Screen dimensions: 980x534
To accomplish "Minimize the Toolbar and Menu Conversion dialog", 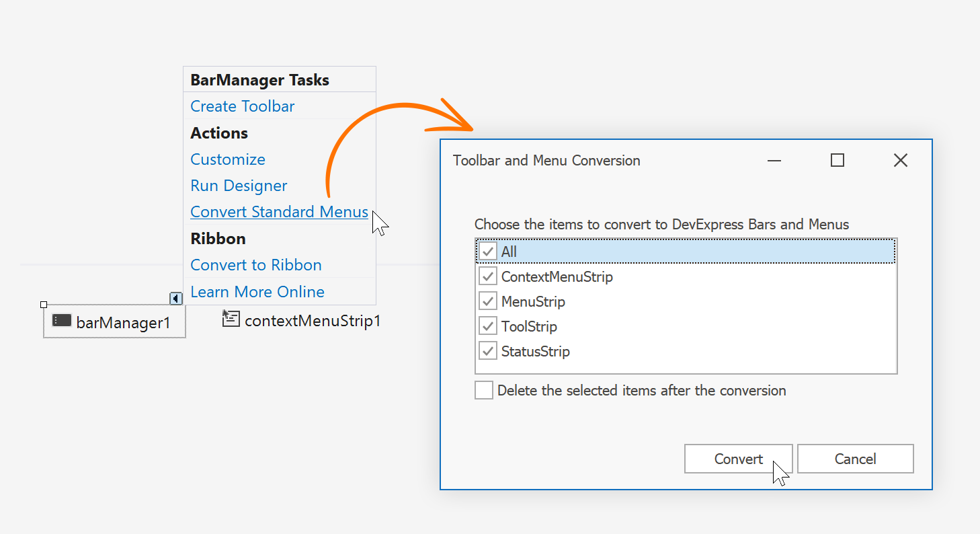I will coord(774,160).
